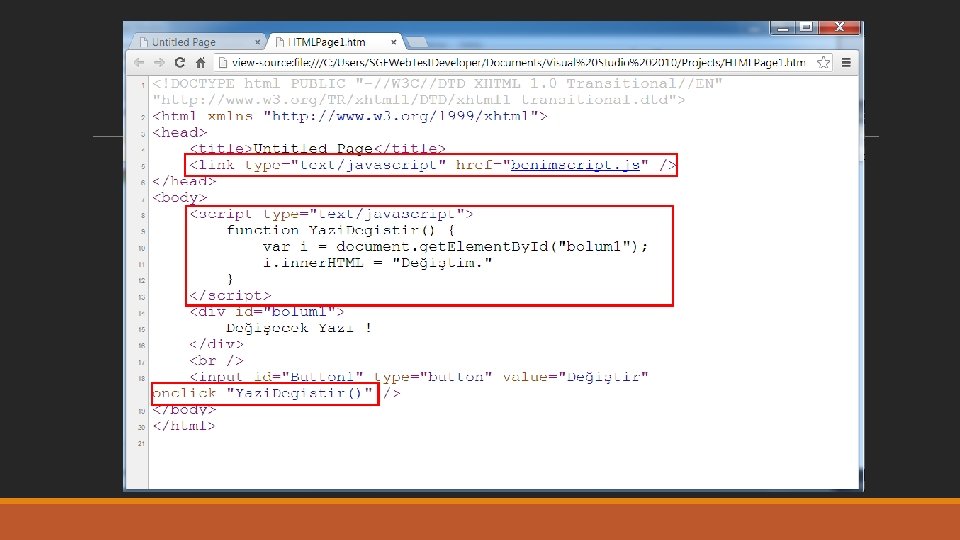The image size is (960, 540).
Task: Click the i.innerHTML assignment line
Action: click(377, 263)
